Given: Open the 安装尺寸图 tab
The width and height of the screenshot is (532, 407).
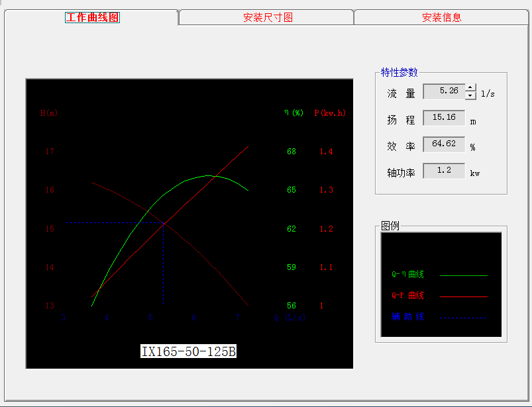Looking at the screenshot, I should click(x=268, y=17).
